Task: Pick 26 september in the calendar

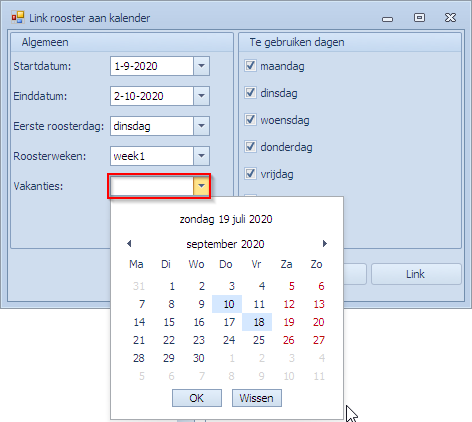Action: 289,340
